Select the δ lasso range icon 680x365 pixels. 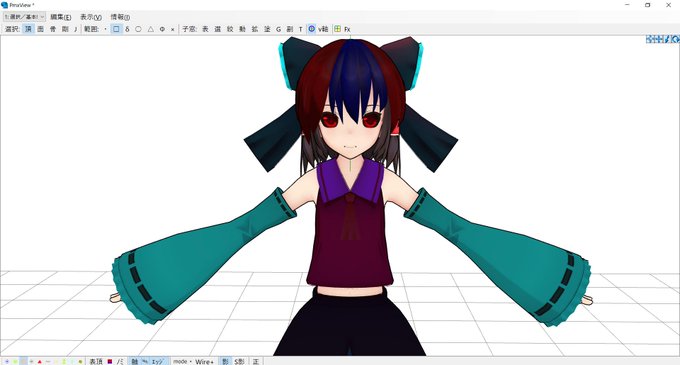(127, 29)
